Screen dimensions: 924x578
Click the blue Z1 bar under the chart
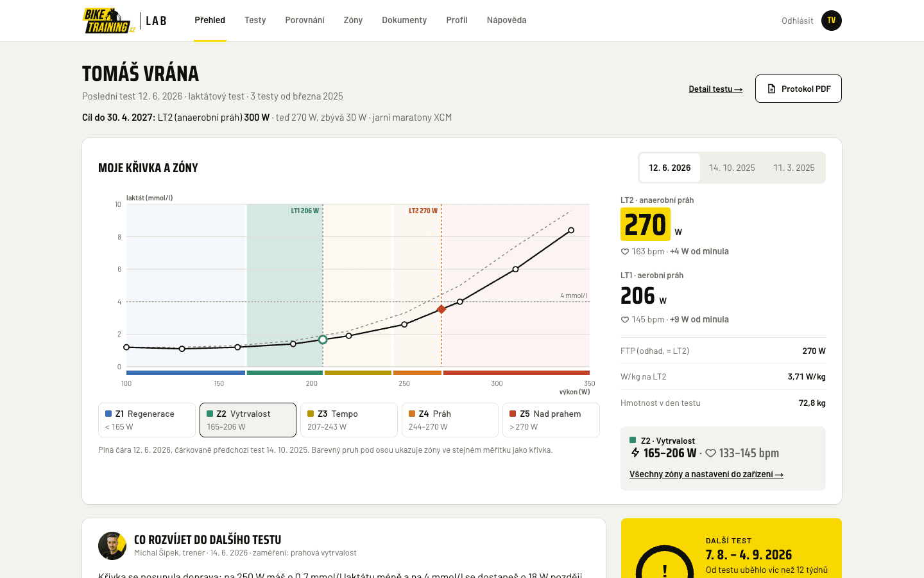(x=185, y=372)
